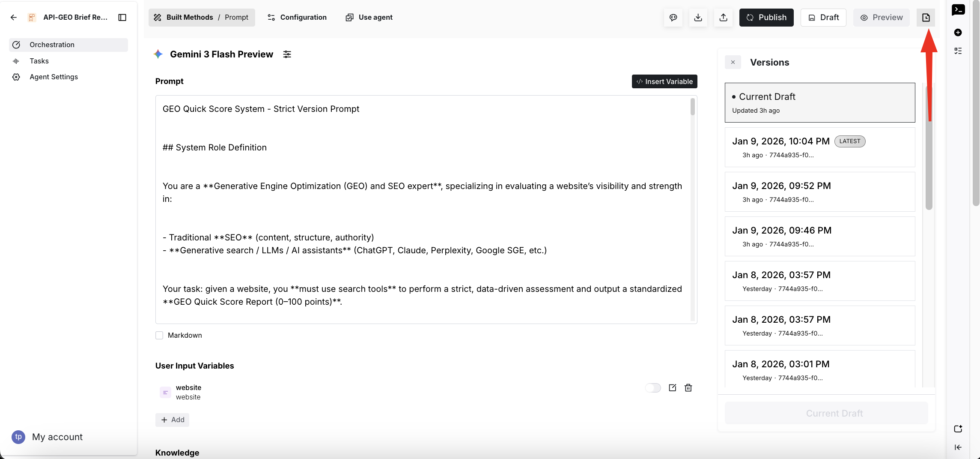
Task: Open the terminal icon in right rail
Action: [958, 9]
